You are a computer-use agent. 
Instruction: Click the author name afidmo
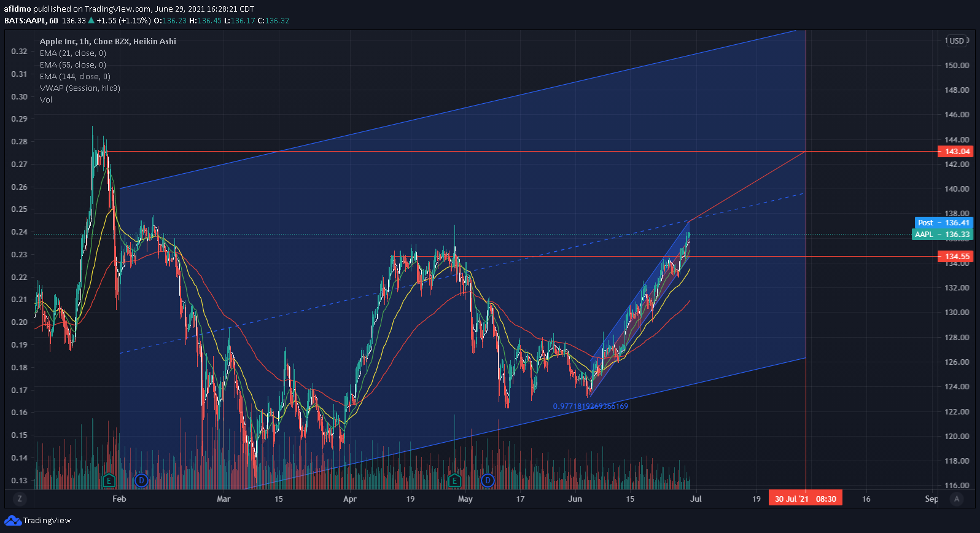[x=18, y=9]
